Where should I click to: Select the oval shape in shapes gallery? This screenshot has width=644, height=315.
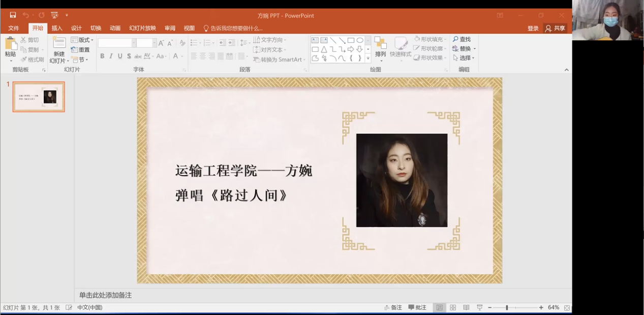click(x=360, y=40)
